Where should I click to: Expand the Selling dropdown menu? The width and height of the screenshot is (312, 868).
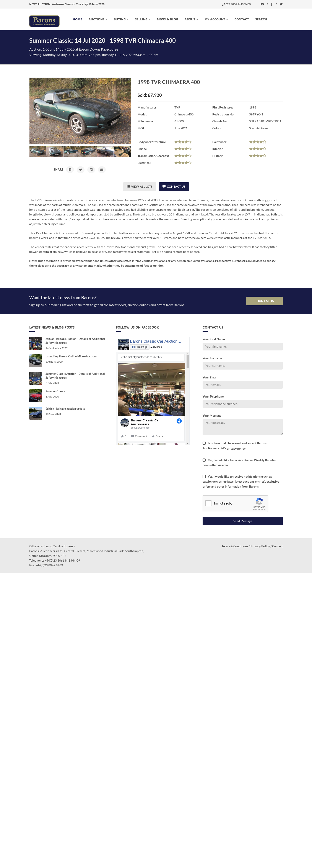pyautogui.click(x=143, y=19)
